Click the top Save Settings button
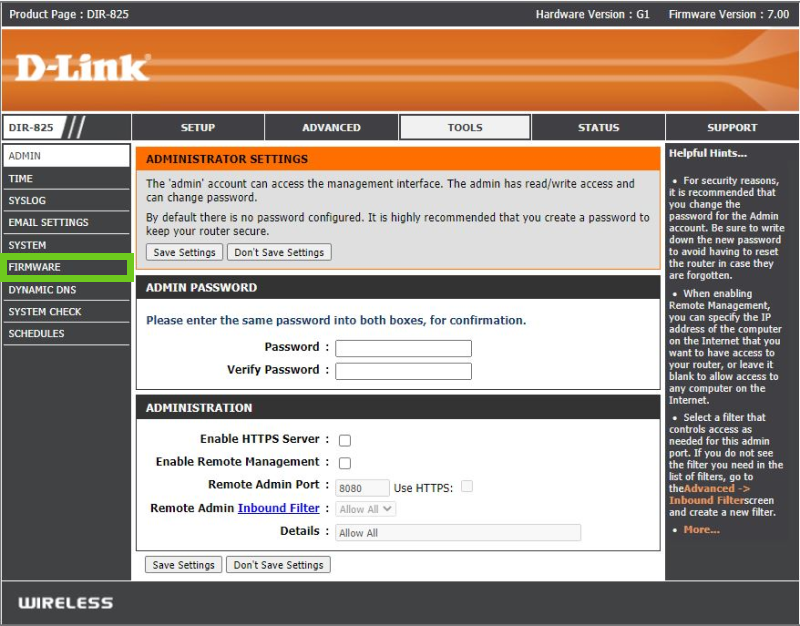Screen dimensions: 800x626 (184, 252)
